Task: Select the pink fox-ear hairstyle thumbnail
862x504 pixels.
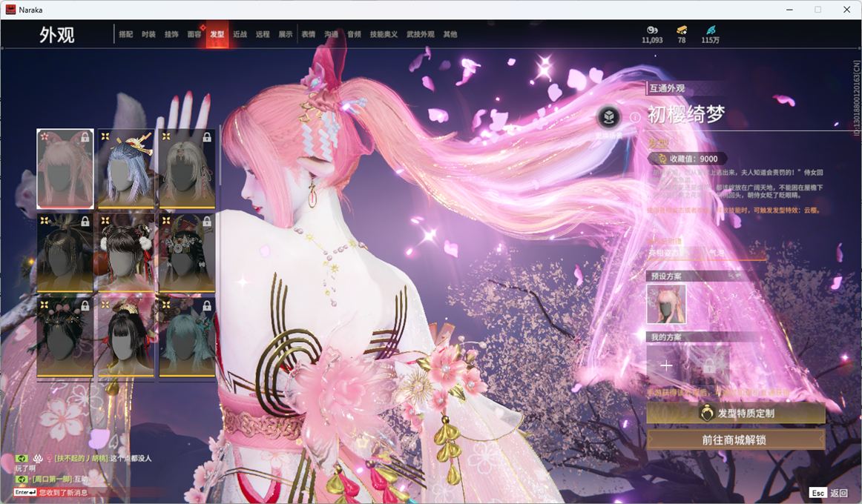Action: 65,169
